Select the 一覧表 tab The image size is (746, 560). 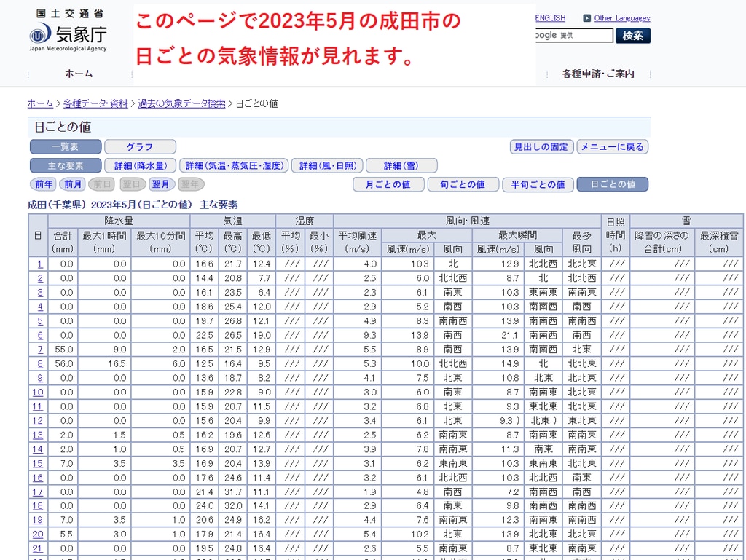(66, 147)
